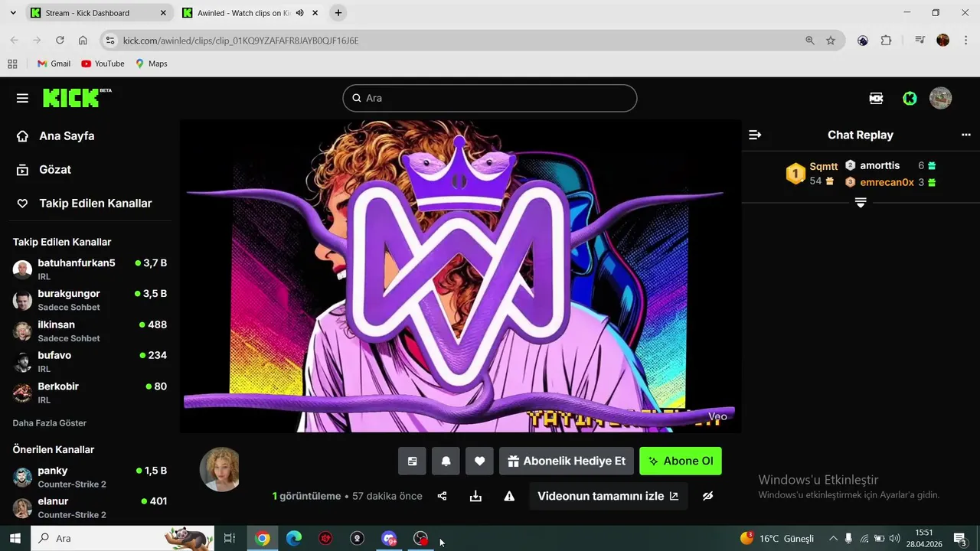The width and height of the screenshot is (980, 551).
Task: Open Task View on taskbar
Action: (x=229, y=538)
